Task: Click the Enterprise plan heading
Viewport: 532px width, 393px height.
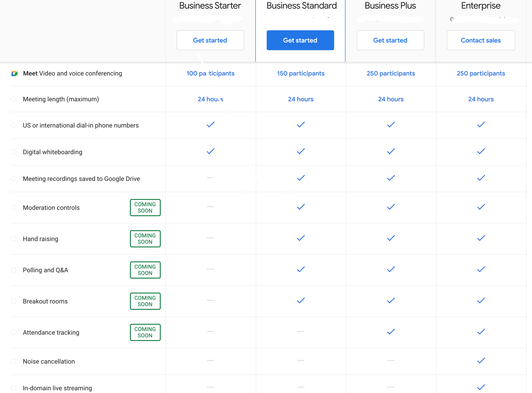Action: pyautogui.click(x=481, y=6)
